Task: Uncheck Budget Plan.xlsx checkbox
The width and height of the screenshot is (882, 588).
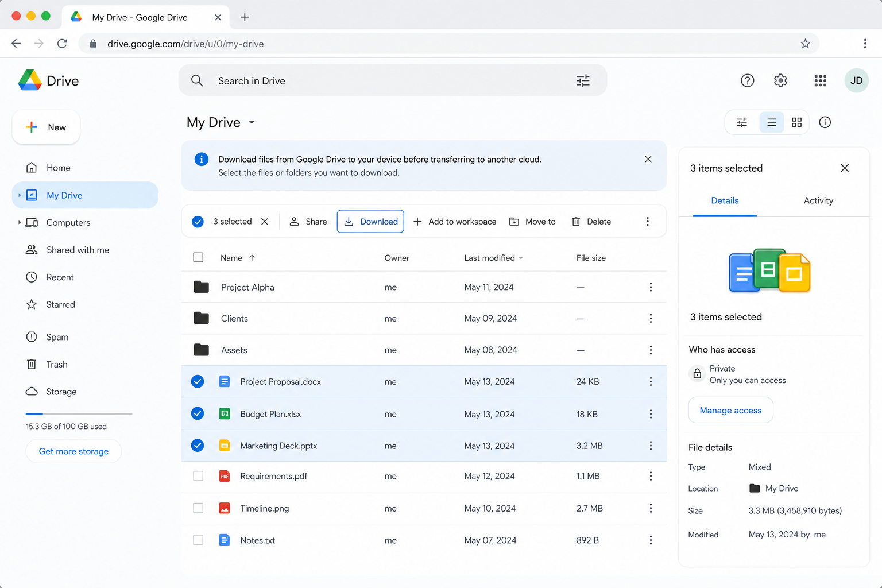Action: pos(198,413)
